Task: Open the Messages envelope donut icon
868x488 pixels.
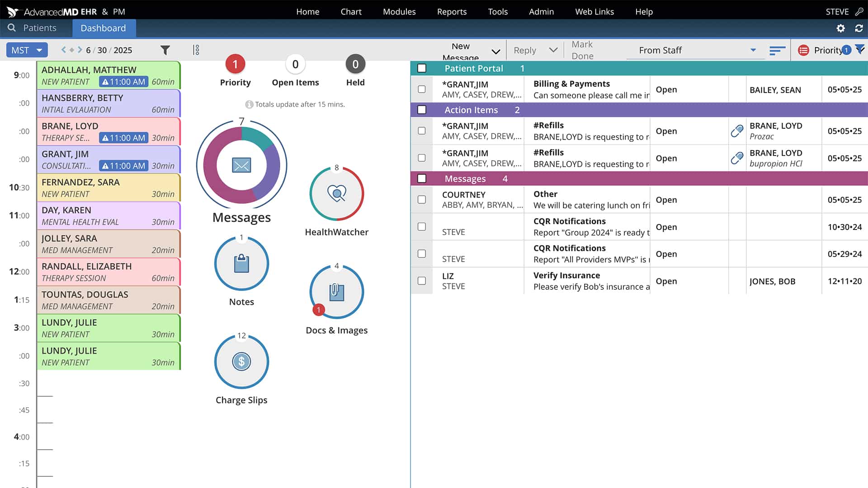Action: tap(241, 165)
